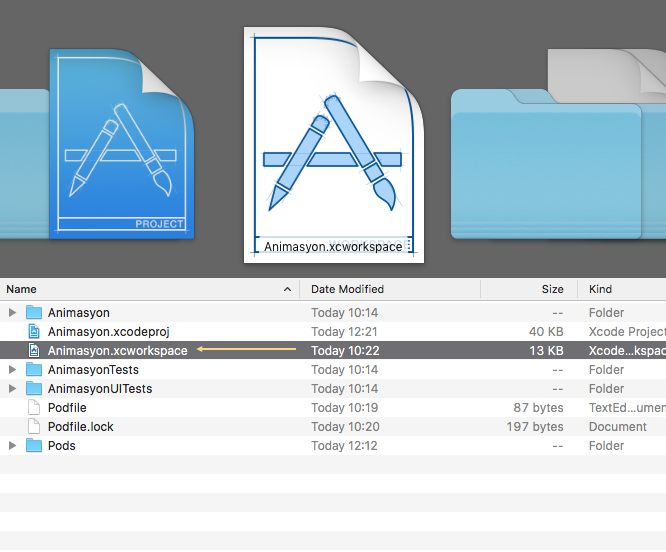Select the Animasyon.xcworkspace cover flow thumbnail
Viewport: 666px width, 552px height.
point(334,145)
